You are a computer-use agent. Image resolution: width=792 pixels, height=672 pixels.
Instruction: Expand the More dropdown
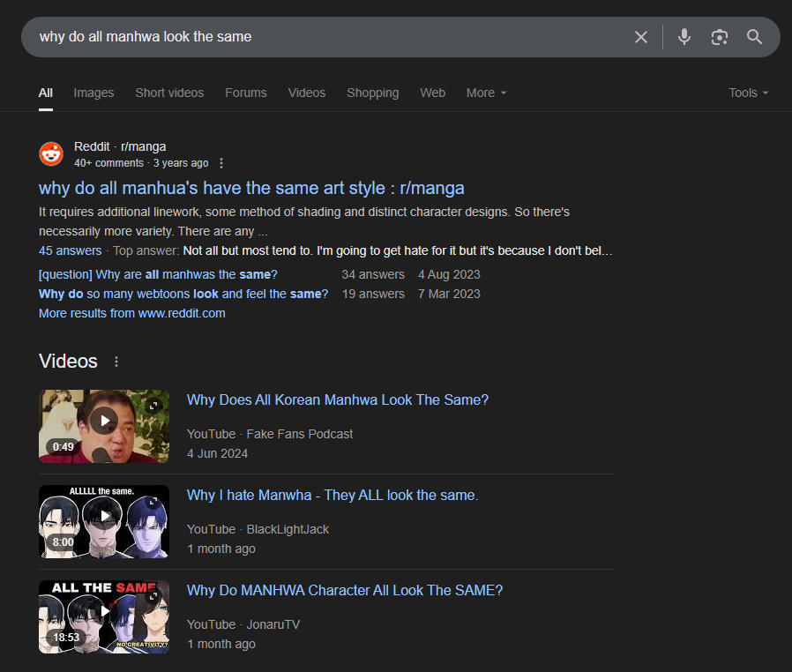(x=486, y=93)
